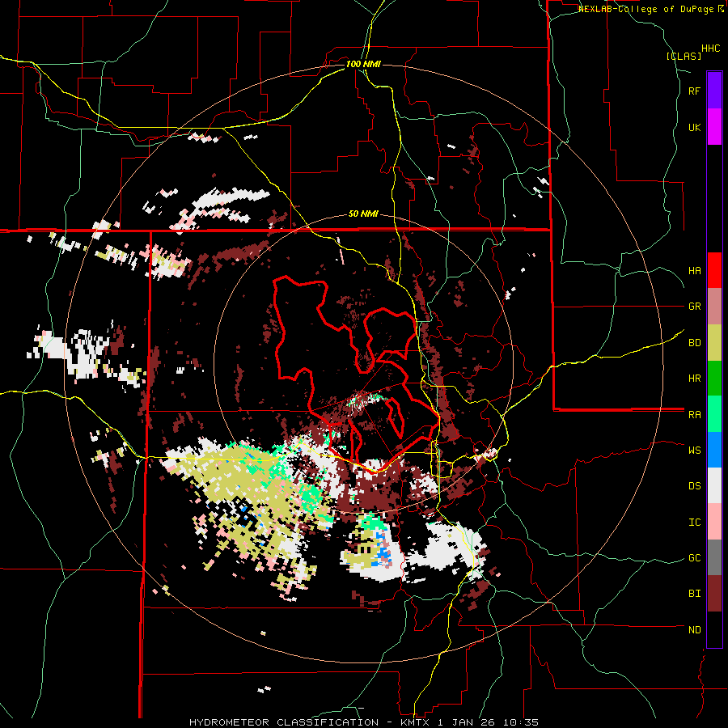
Task: Click the BI brown legend swatch
Action: 714,594
